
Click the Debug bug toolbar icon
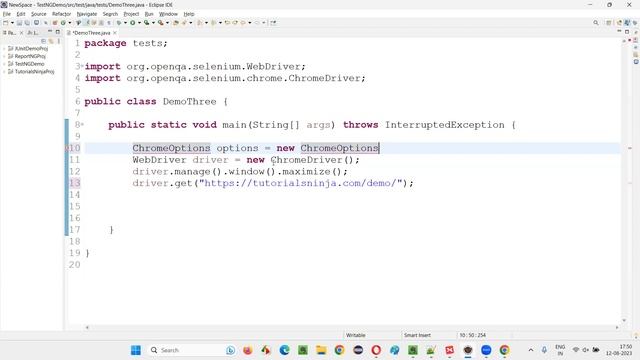click(119, 23)
